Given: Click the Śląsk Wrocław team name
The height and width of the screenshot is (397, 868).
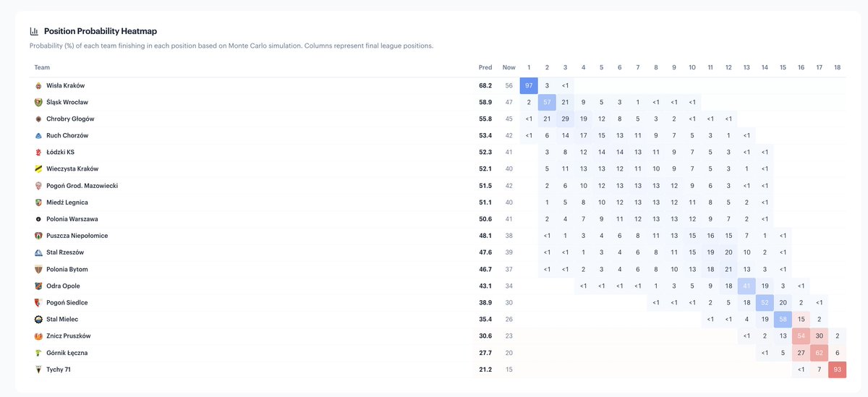Looking at the screenshot, I should [x=67, y=102].
